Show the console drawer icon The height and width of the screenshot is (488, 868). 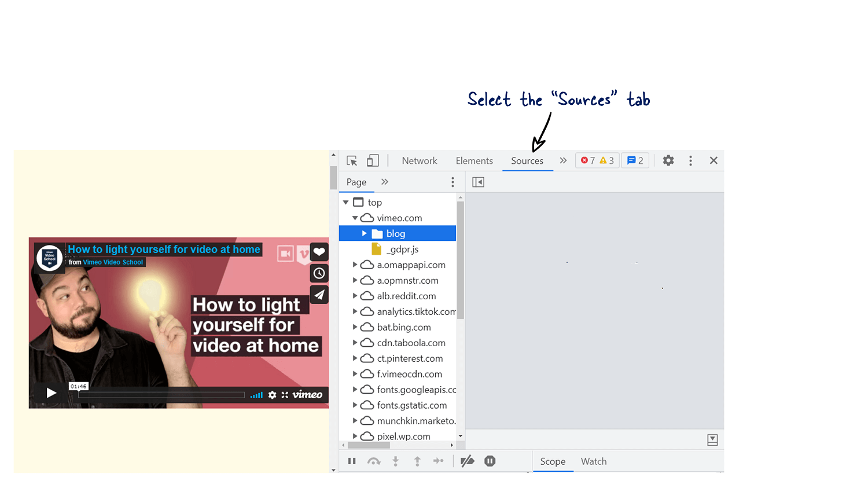pyautogui.click(x=712, y=440)
